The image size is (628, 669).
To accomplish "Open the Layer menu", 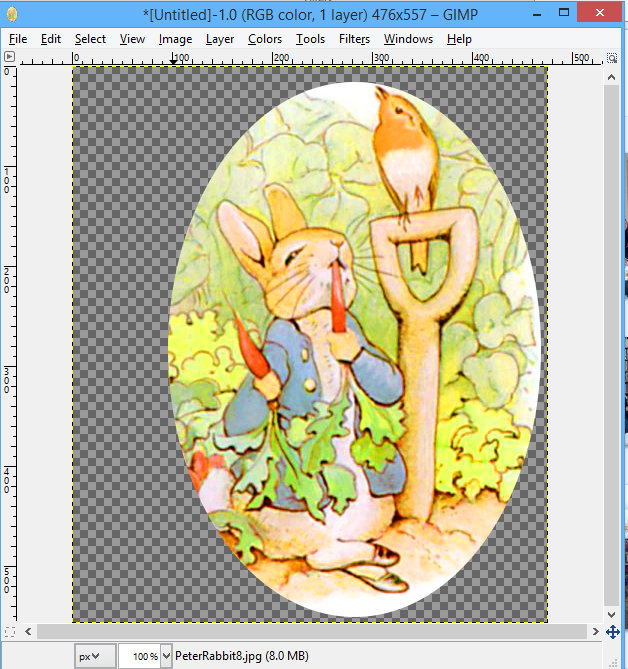I will coord(220,39).
